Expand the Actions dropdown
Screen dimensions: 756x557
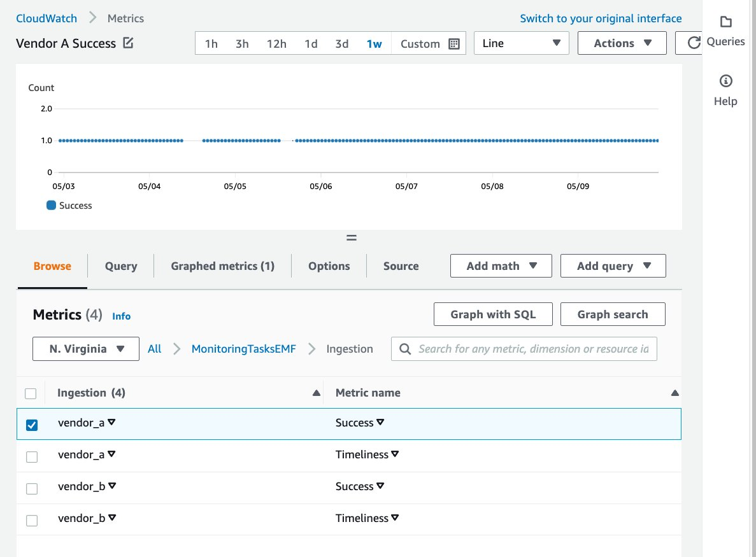pyautogui.click(x=622, y=43)
